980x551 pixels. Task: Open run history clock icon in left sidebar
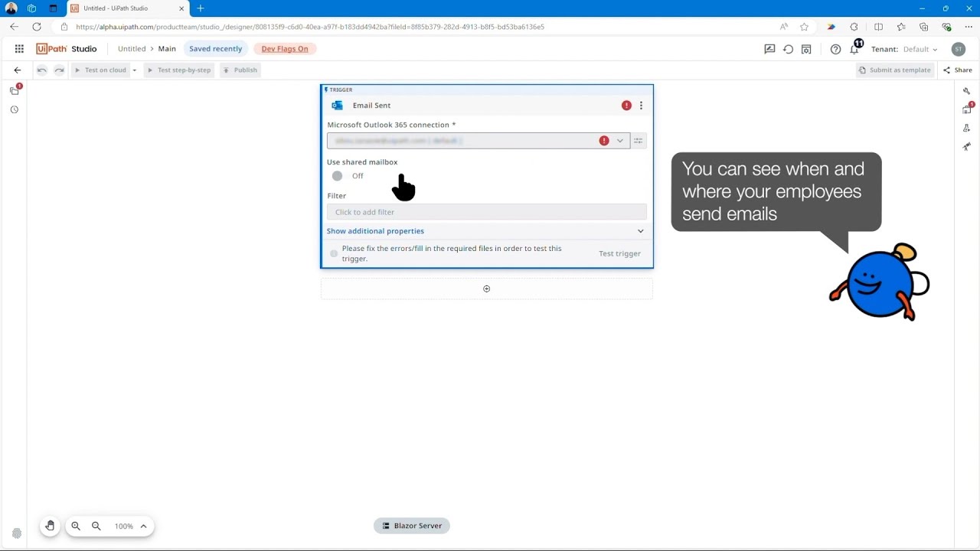[14, 109]
